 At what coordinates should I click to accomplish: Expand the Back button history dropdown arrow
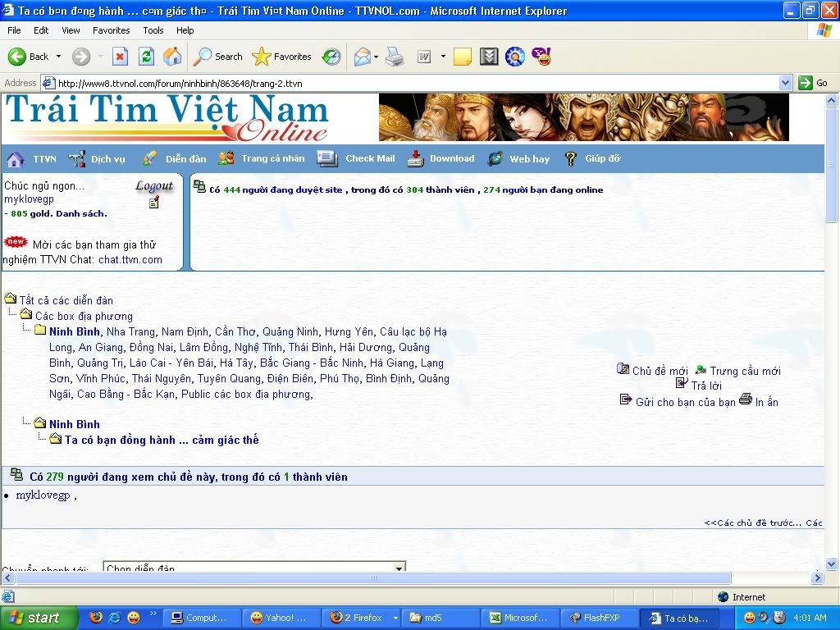coord(58,57)
